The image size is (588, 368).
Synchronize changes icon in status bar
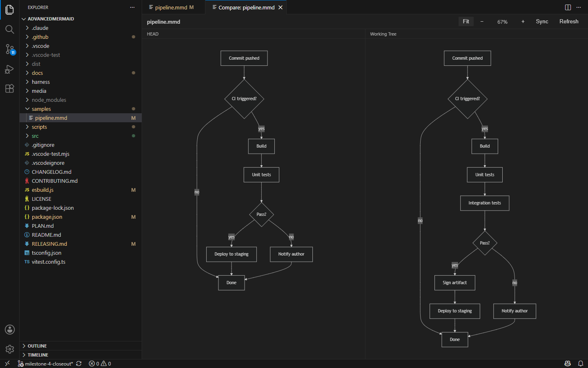[x=79, y=364]
